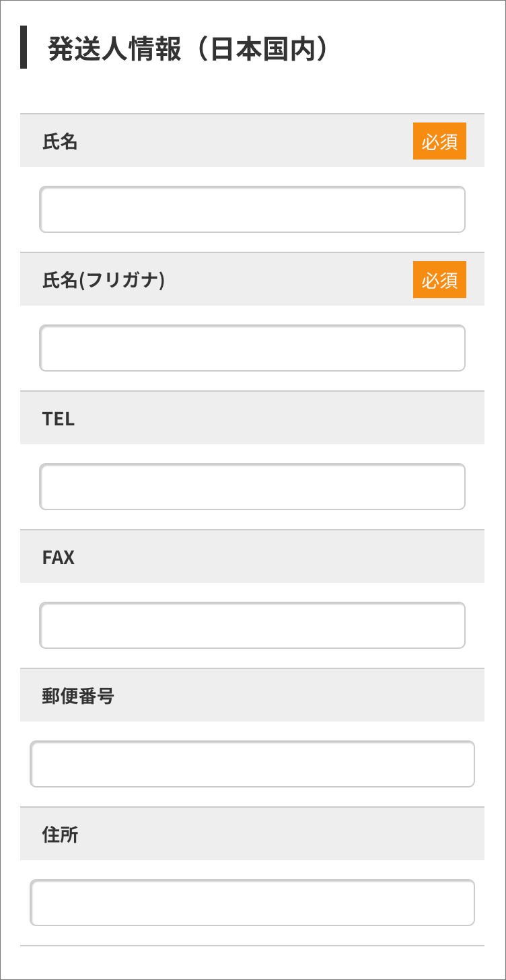Click the FAX label text
The image size is (506, 980).
[59, 557]
